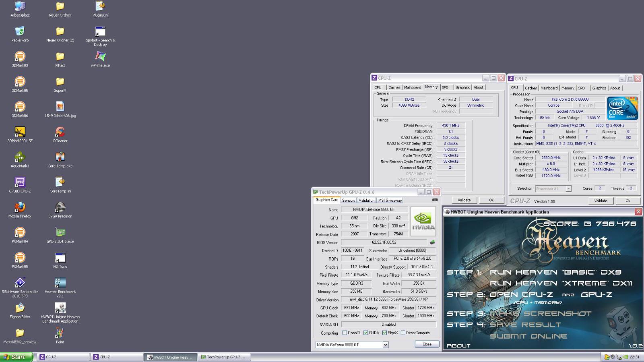Image resolution: width=644 pixels, height=362 pixels.
Task: Click SUBMIT ONLINE in Heaven Benchmark app
Action: click(x=528, y=336)
